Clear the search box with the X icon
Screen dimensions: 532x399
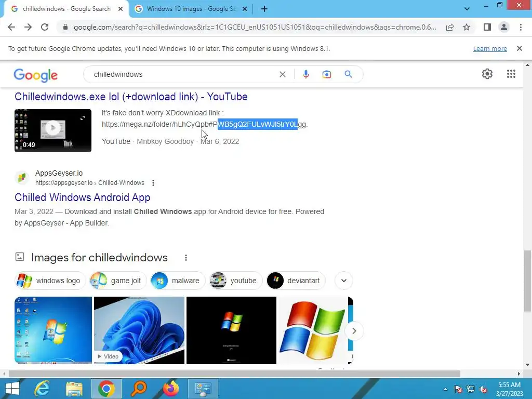tap(282, 74)
